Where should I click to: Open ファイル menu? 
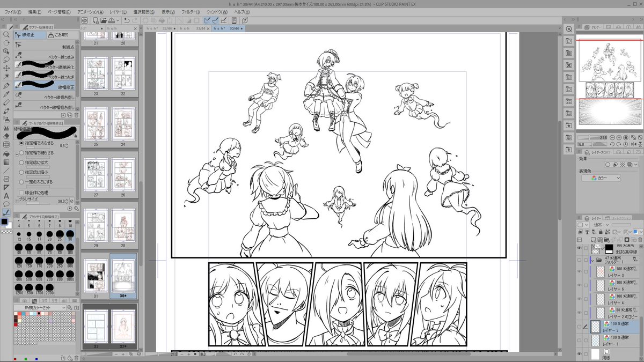tap(13, 11)
